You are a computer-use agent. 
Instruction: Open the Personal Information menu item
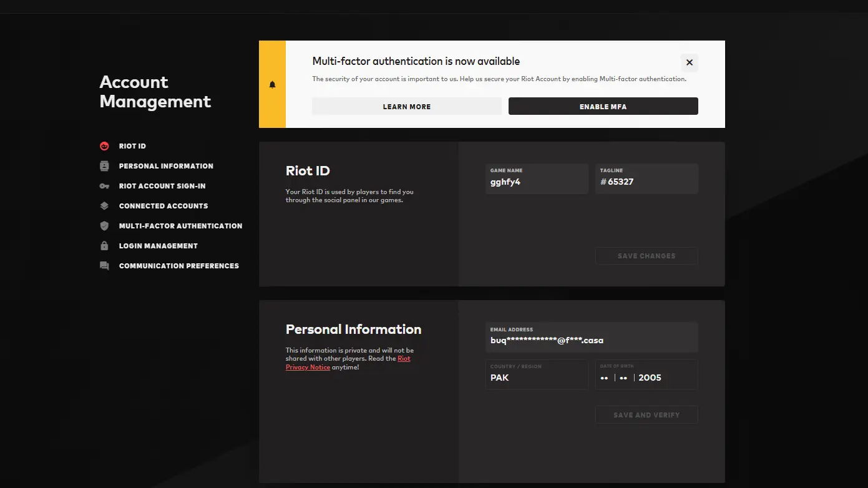[x=166, y=166]
